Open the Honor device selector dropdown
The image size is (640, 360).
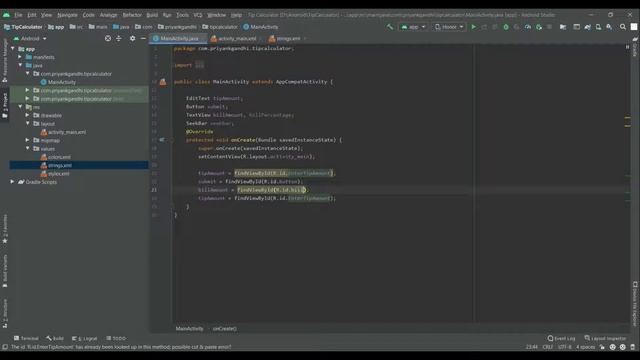pos(449,27)
